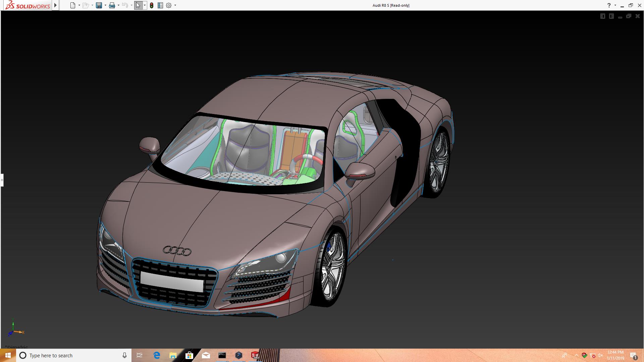Screen dimensions: 644x362
Task: Expand SolidWorks menu flyout arrow
Action: click(x=55, y=5)
